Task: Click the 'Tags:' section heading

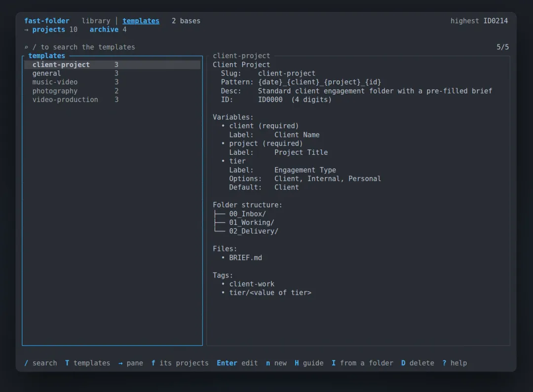Action: point(223,276)
